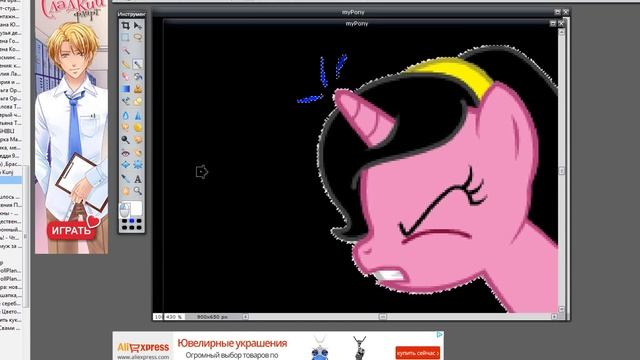Select the Drawing shapes tool

point(138,101)
